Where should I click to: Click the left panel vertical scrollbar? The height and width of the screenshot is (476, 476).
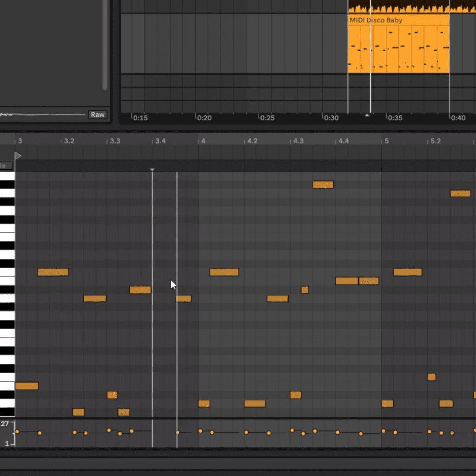[x=105, y=45]
